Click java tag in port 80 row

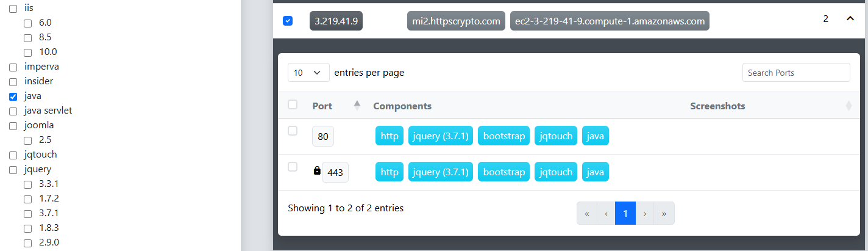click(596, 136)
